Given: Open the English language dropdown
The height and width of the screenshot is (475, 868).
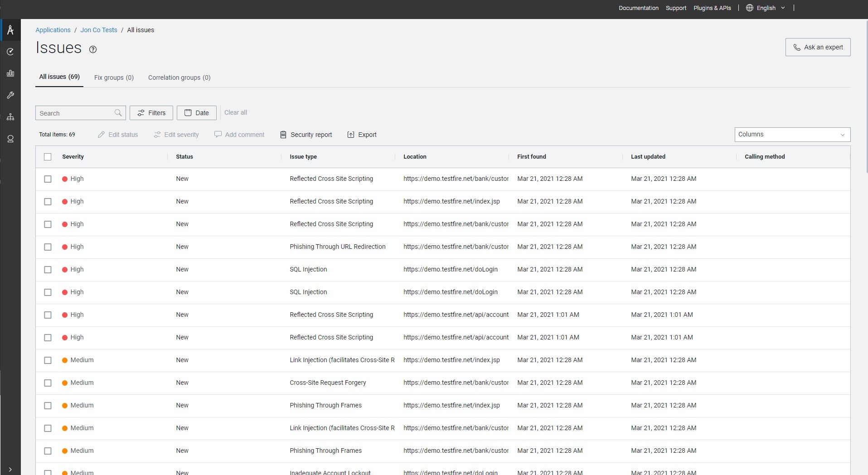Looking at the screenshot, I should [766, 8].
